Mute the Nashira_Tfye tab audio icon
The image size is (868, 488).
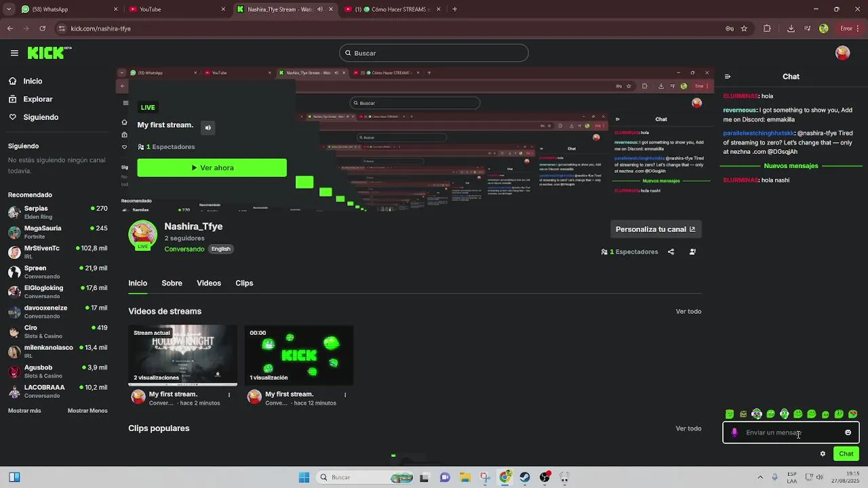[x=320, y=9]
